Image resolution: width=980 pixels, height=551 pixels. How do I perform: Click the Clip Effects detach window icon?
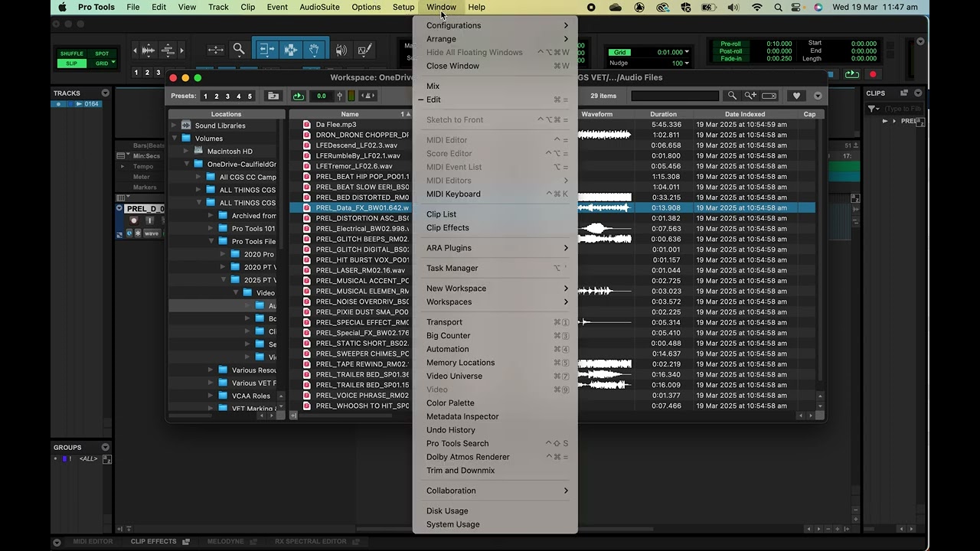pos(186,542)
